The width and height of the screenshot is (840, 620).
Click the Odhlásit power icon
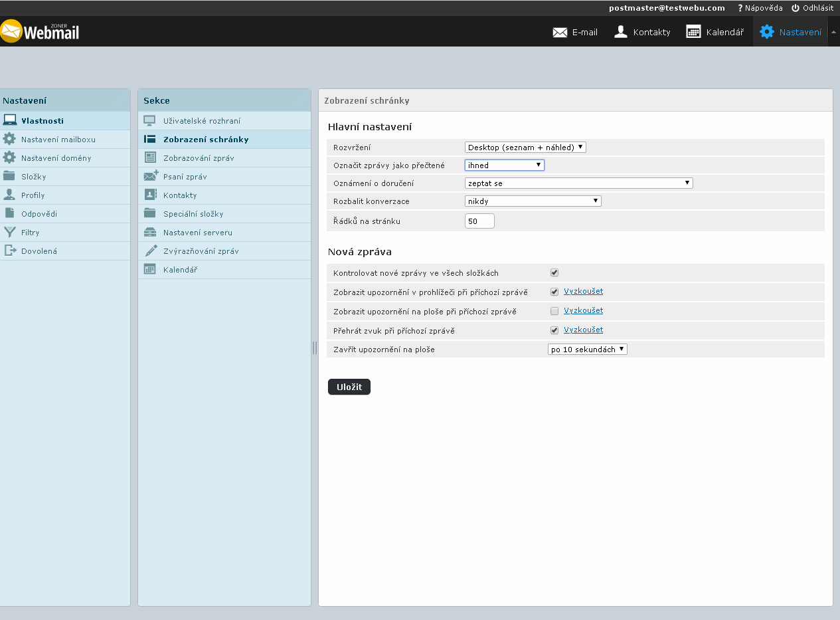[795, 8]
